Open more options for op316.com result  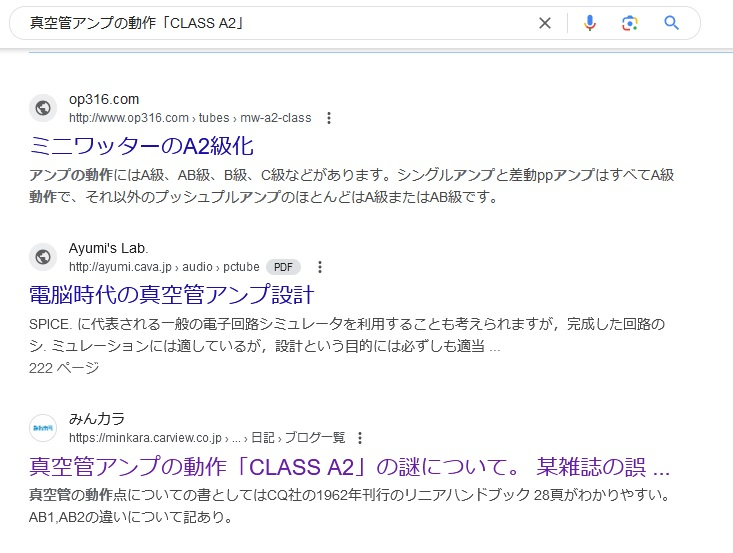pyautogui.click(x=329, y=118)
